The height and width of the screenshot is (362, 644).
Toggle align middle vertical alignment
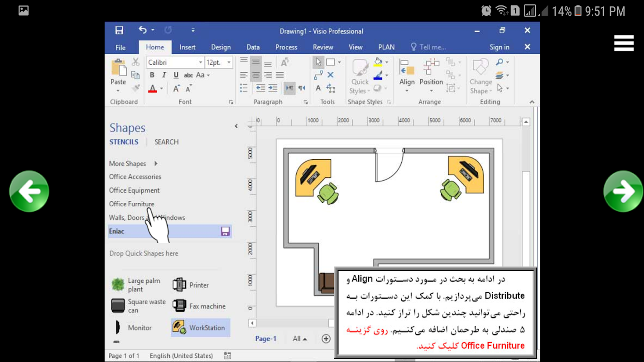click(256, 62)
